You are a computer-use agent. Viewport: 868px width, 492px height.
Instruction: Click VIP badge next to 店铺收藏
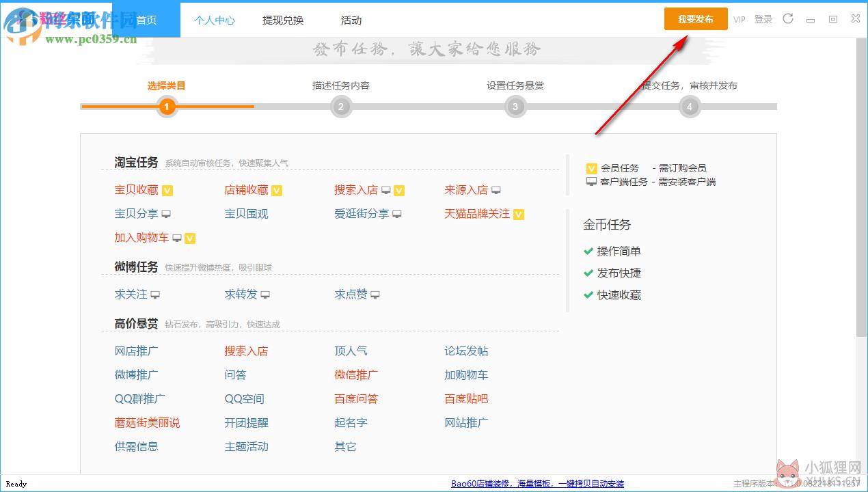[x=277, y=191]
